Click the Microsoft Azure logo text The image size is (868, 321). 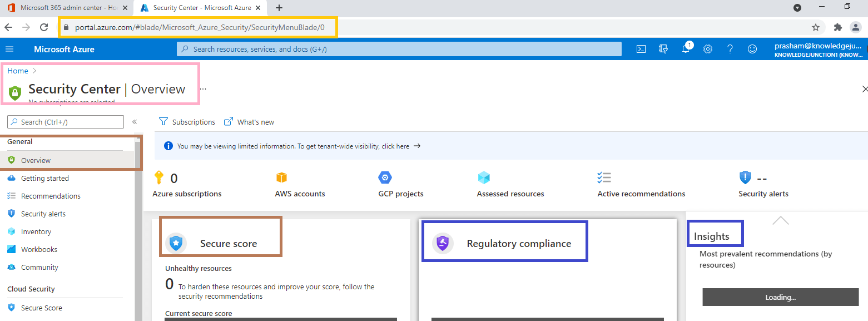(x=64, y=49)
